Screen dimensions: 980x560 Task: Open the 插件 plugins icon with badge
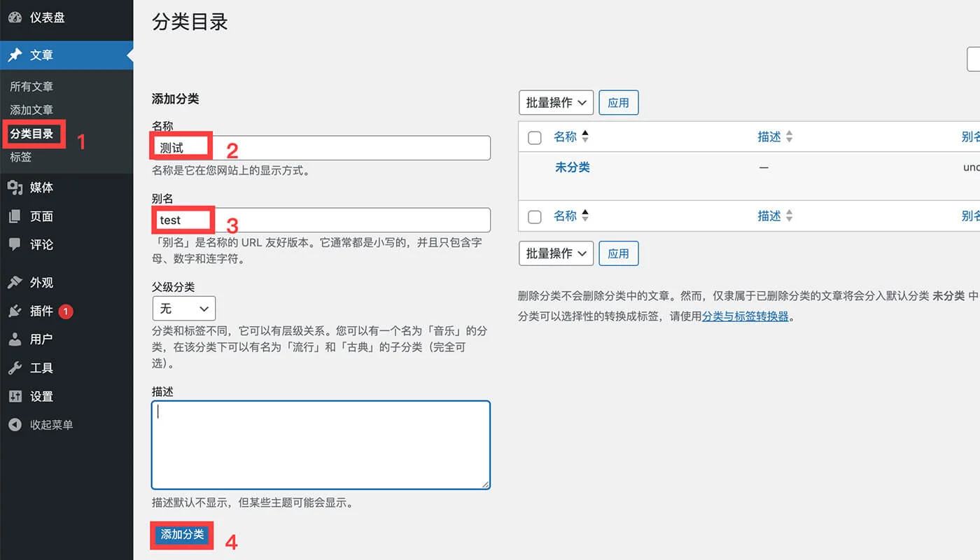[x=15, y=311]
